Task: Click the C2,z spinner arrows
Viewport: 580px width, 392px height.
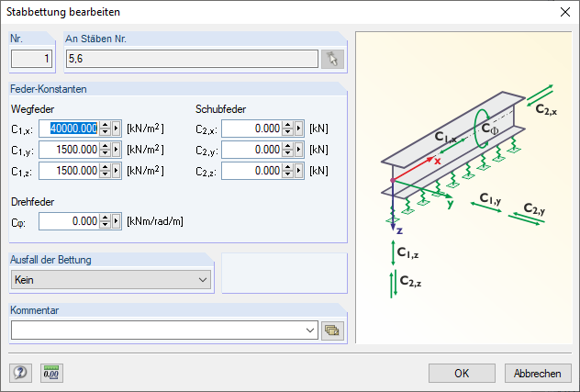Action: (x=288, y=171)
